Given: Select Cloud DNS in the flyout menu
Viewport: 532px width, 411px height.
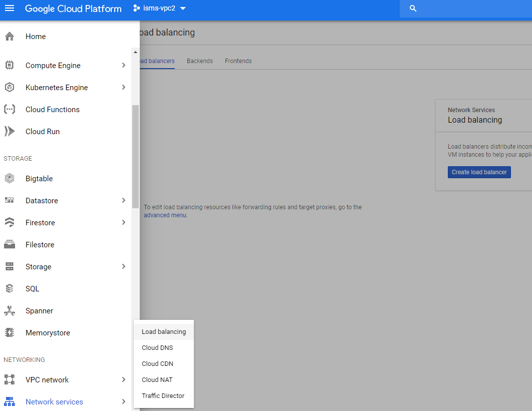Looking at the screenshot, I should (164, 347).
